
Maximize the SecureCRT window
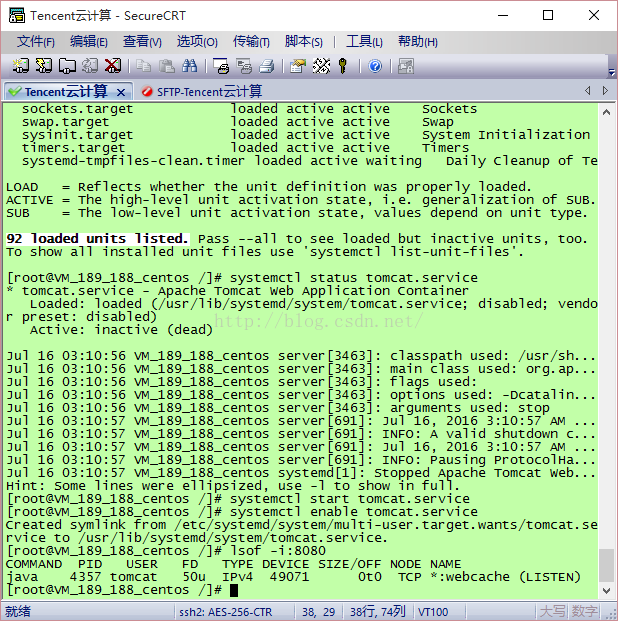(x=548, y=15)
